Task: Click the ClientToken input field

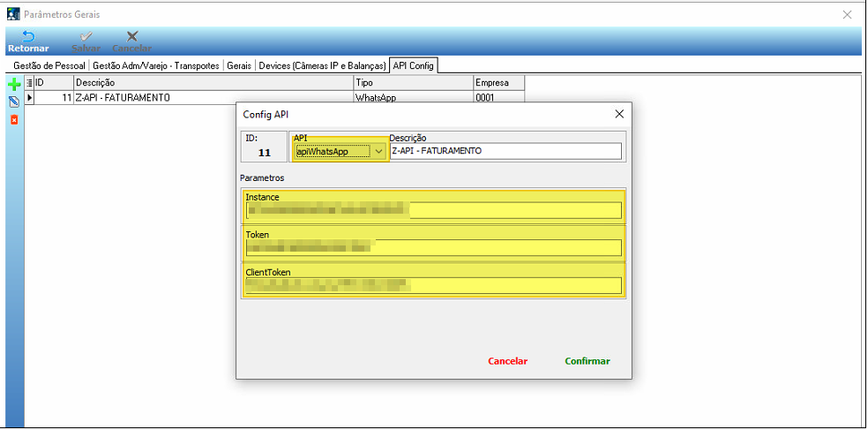Action: (x=433, y=285)
